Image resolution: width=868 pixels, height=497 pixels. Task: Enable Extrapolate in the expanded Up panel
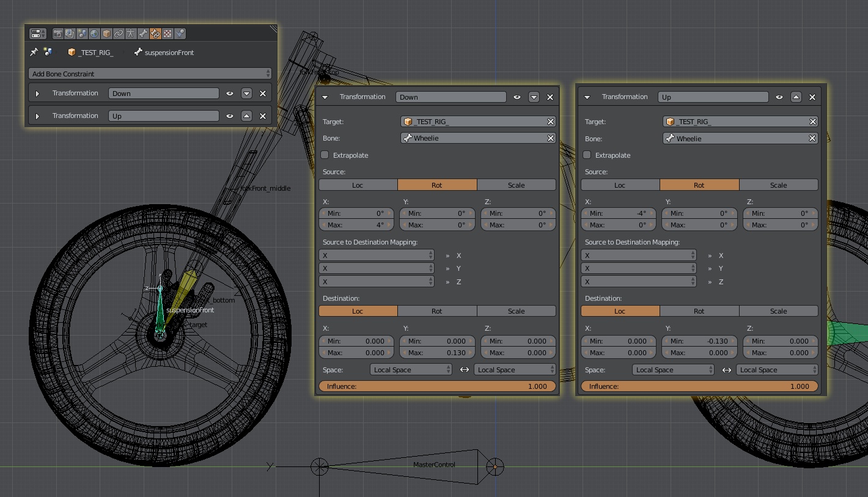tap(587, 155)
